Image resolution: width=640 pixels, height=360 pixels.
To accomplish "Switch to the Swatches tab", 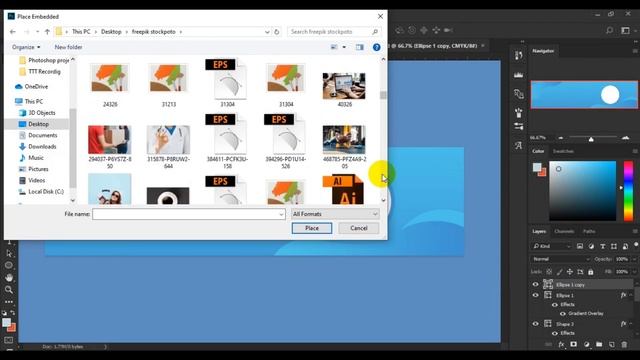I will click(x=563, y=151).
